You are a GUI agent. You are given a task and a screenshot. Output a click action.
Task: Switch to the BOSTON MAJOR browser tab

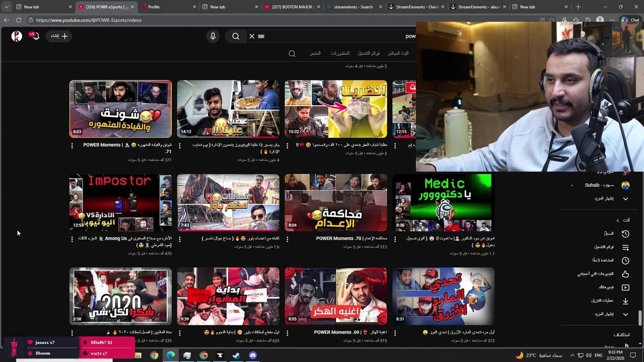click(x=292, y=7)
